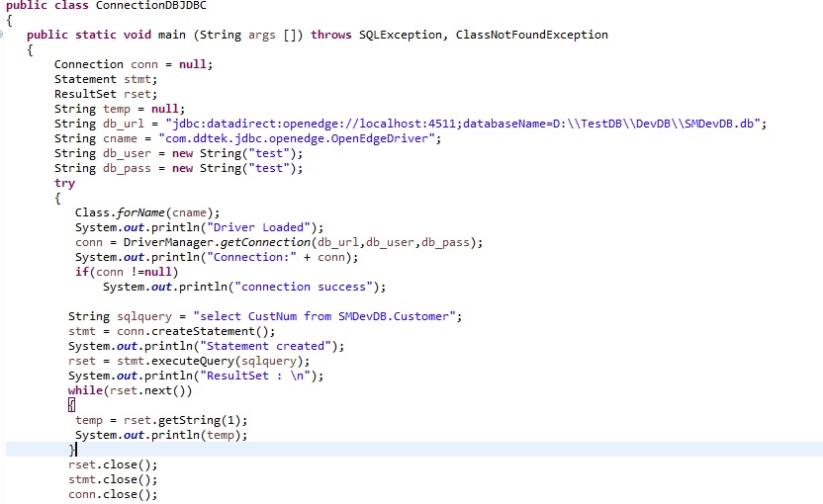This screenshot has height=504, width=823.
Task: Click the conn.close() line
Action: (x=113, y=494)
